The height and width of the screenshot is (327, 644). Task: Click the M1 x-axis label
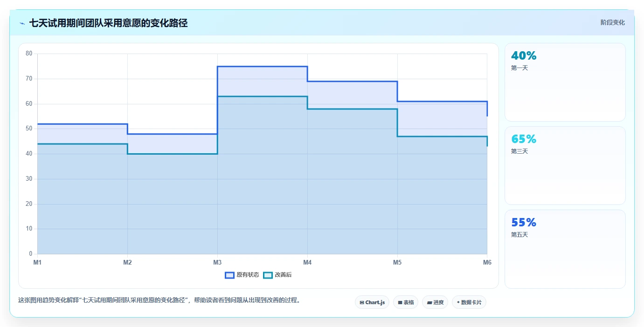[37, 263]
